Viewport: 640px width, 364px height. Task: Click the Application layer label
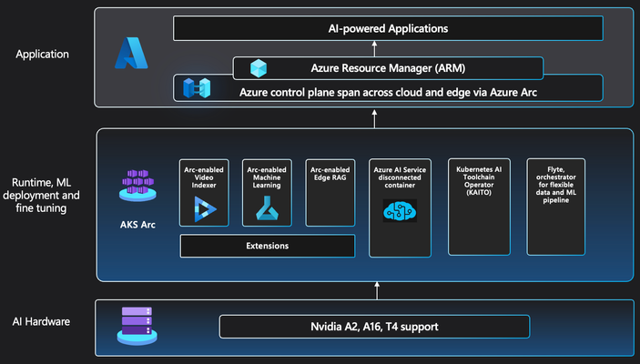pos(43,55)
